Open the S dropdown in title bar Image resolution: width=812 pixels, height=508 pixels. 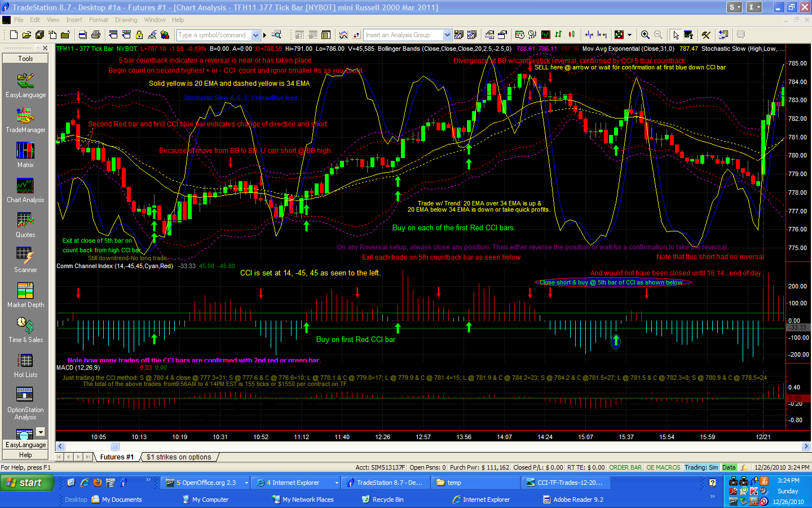tap(735, 7)
